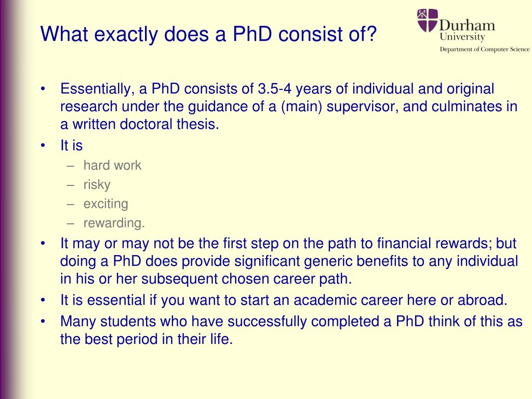Click the bullet about an academic career
Screen dimensions: 532x399
coord(284,300)
